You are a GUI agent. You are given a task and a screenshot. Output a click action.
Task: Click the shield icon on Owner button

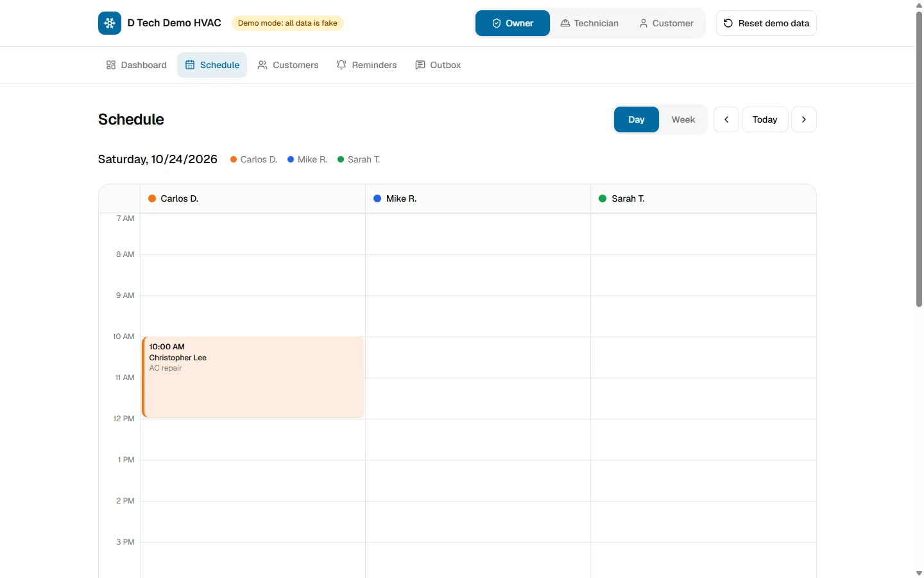[x=497, y=23]
